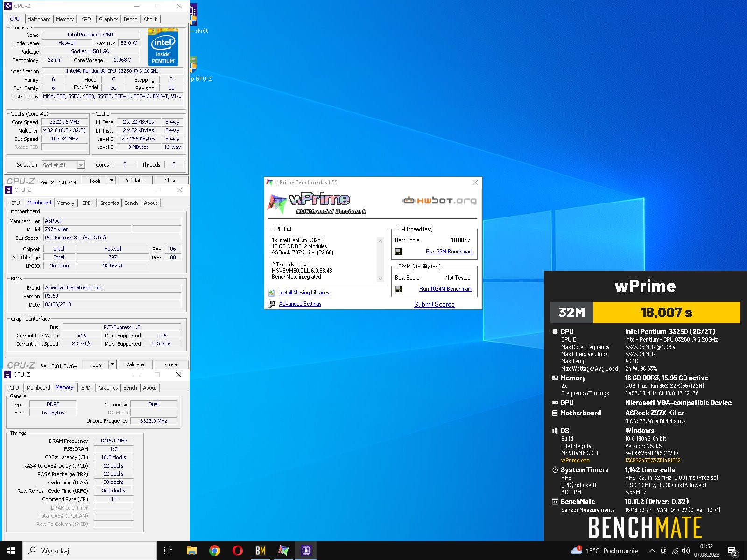The height and width of the screenshot is (560, 747).
Task: Click the Submit Scores link
Action: 434,304
